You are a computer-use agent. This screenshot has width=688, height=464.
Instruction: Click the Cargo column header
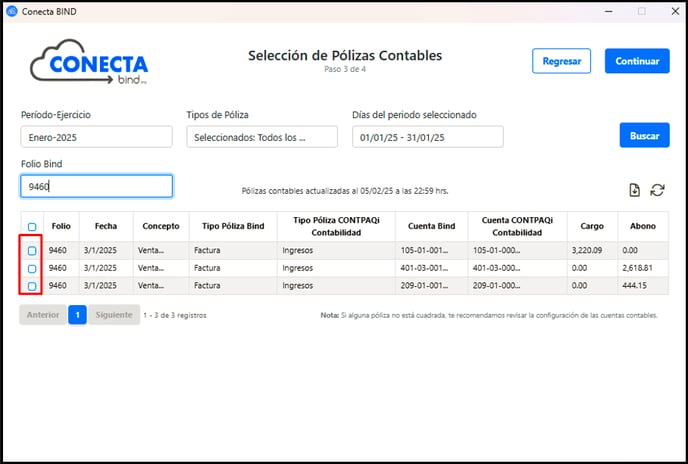[x=592, y=226]
